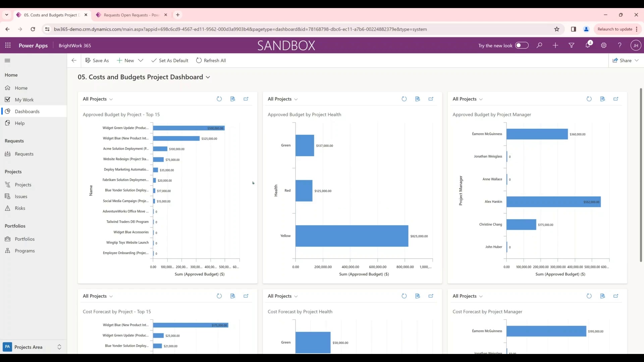This screenshot has height=362, width=644.
Task: Refresh the Approved Budget by Project chart
Action: coord(219,99)
